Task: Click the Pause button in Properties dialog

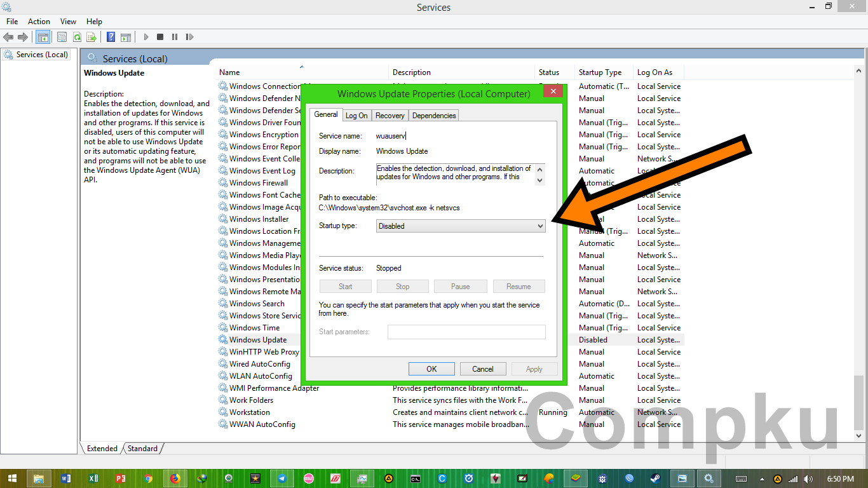Action: (461, 287)
